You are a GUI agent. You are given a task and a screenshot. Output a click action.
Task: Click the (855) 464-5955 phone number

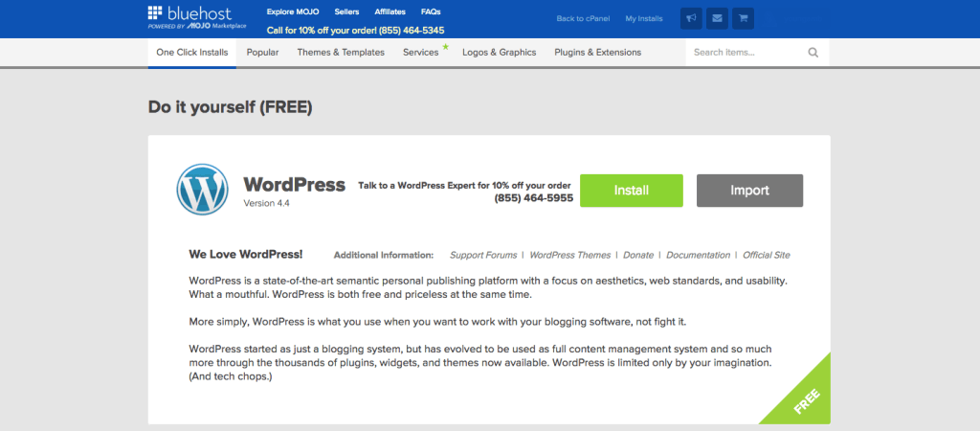534,198
